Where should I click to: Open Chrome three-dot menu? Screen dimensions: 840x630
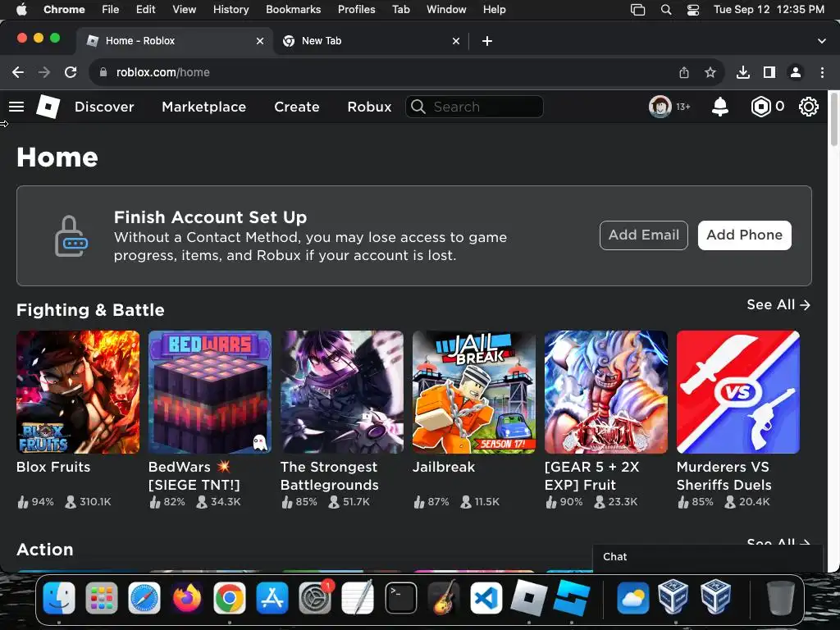[822, 72]
